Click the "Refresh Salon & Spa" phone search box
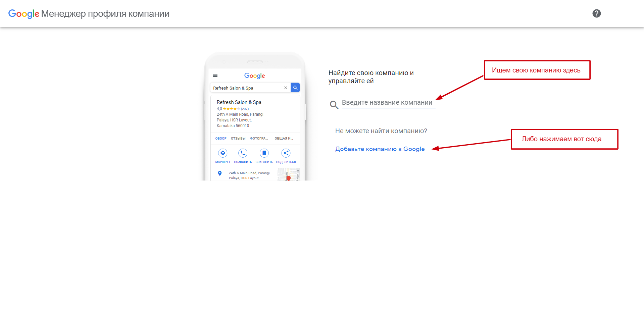This screenshot has width=644, height=315. pyautogui.click(x=250, y=88)
